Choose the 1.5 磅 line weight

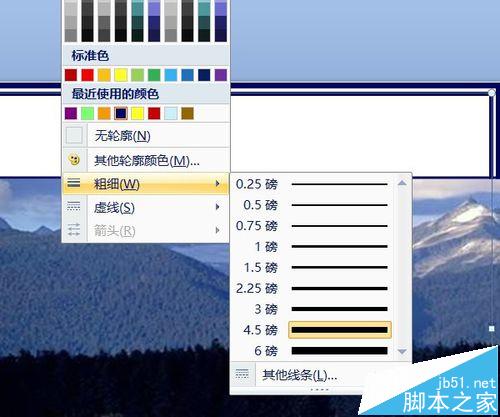[313, 267]
